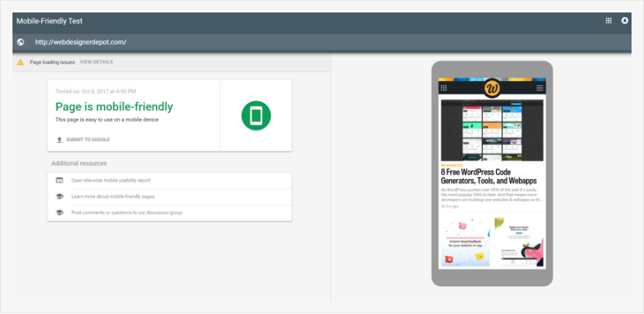Click graduation cap icon beside Post comments

click(x=59, y=212)
